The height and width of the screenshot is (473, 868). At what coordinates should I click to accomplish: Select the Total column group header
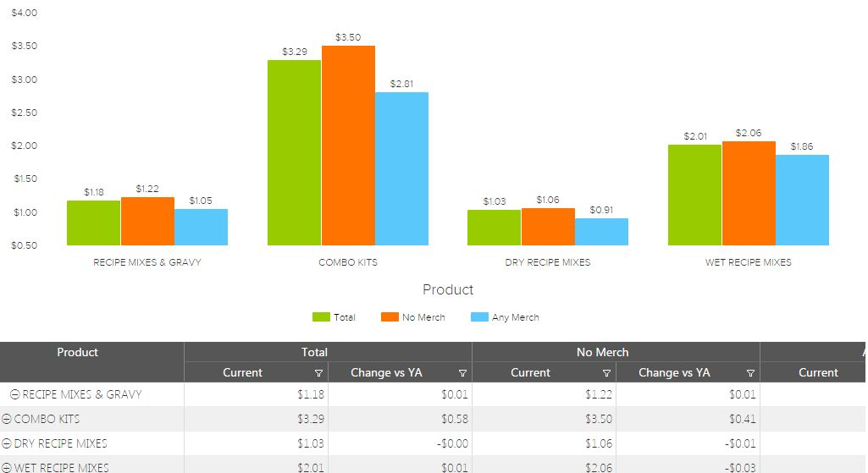[314, 353]
